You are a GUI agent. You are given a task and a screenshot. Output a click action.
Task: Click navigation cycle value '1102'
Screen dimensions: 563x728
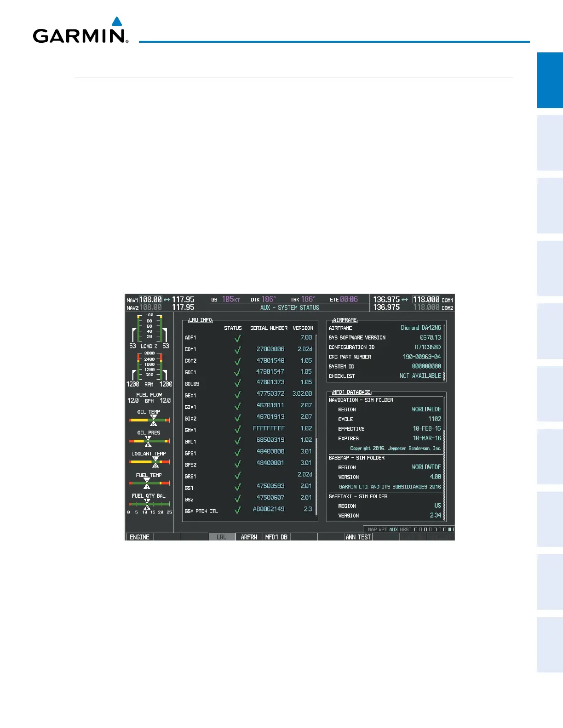point(435,419)
